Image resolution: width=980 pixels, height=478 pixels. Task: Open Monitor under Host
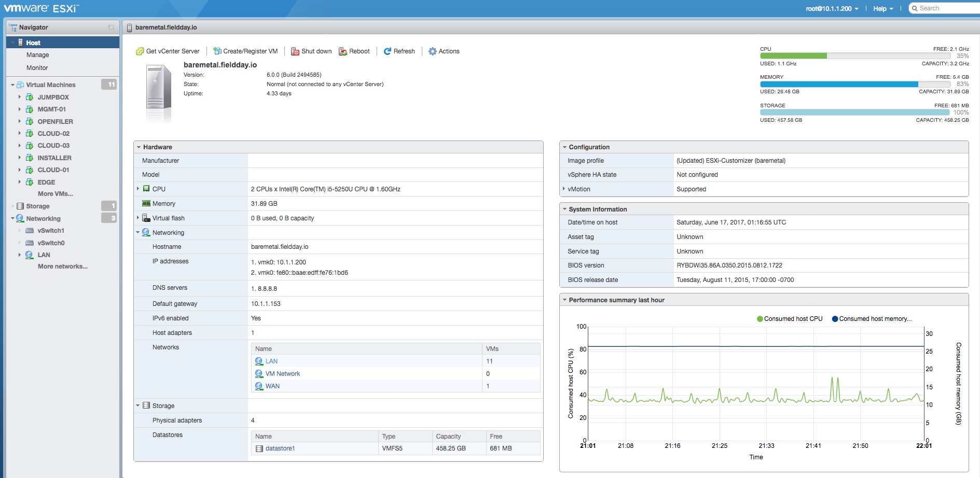[37, 68]
